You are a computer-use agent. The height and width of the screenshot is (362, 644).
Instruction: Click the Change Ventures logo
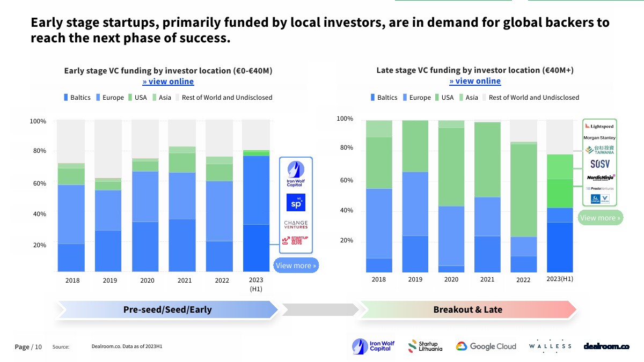pos(296,224)
